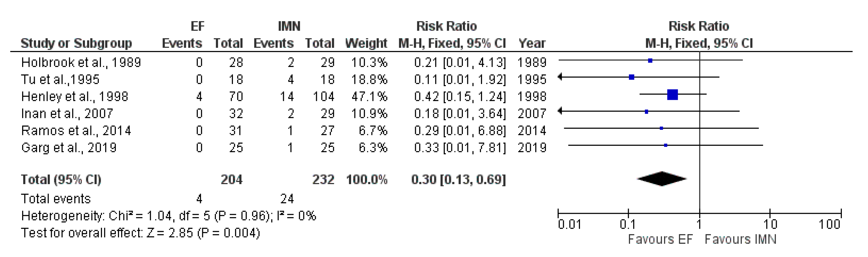The height and width of the screenshot is (257, 868).
Task: Select Inan et al., 2007 study label
Action: tap(67, 113)
